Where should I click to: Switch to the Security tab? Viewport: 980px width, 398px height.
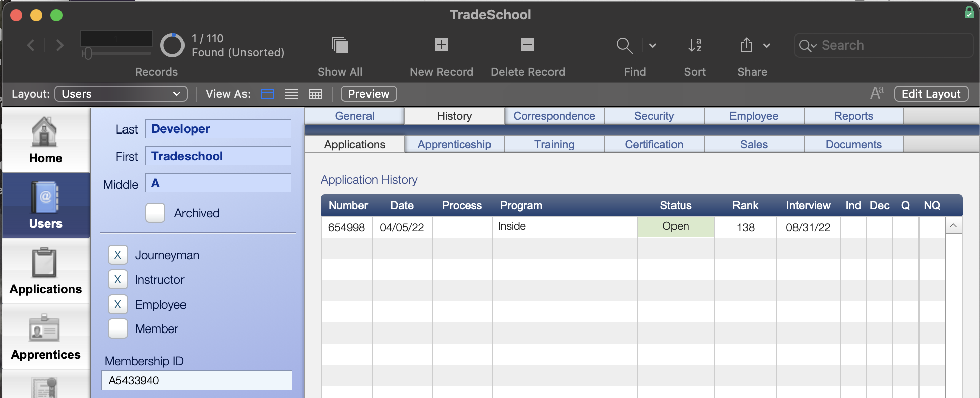pyautogui.click(x=654, y=116)
